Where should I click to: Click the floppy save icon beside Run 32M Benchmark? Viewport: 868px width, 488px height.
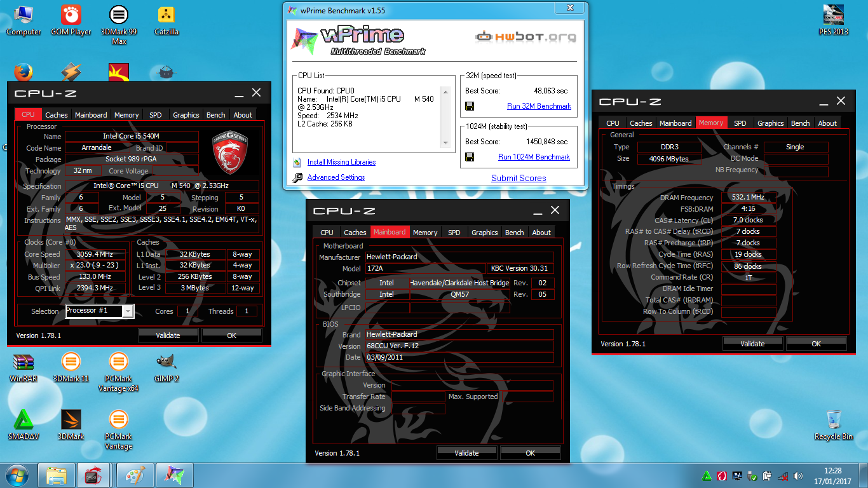470,106
